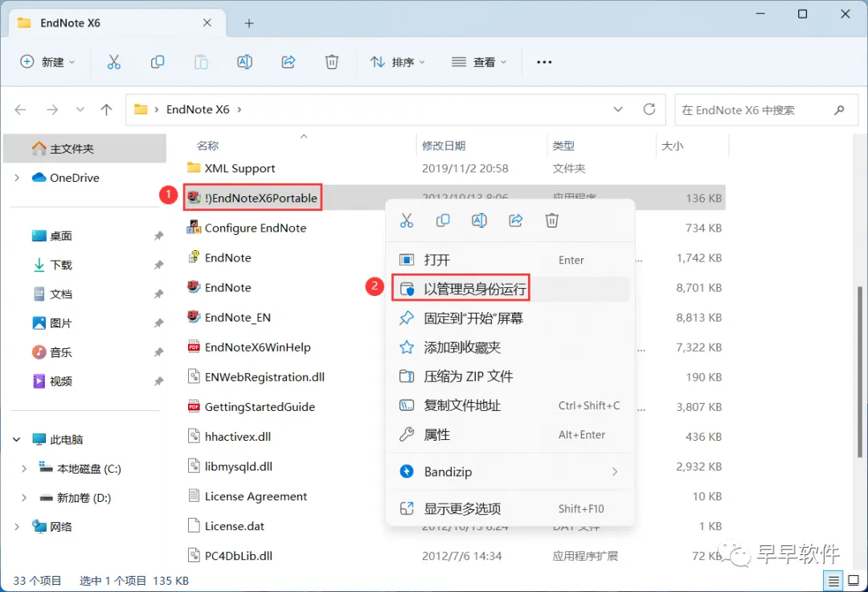Expand the OneDrive tree node

17,178
